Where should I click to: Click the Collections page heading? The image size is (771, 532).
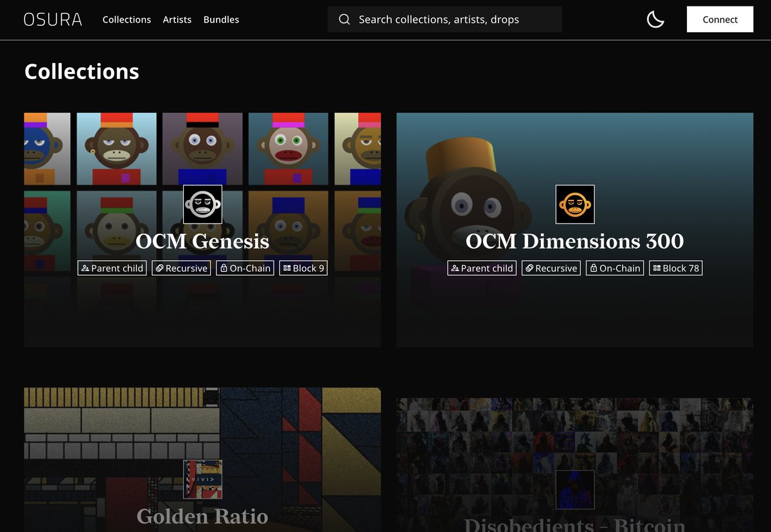pos(82,71)
